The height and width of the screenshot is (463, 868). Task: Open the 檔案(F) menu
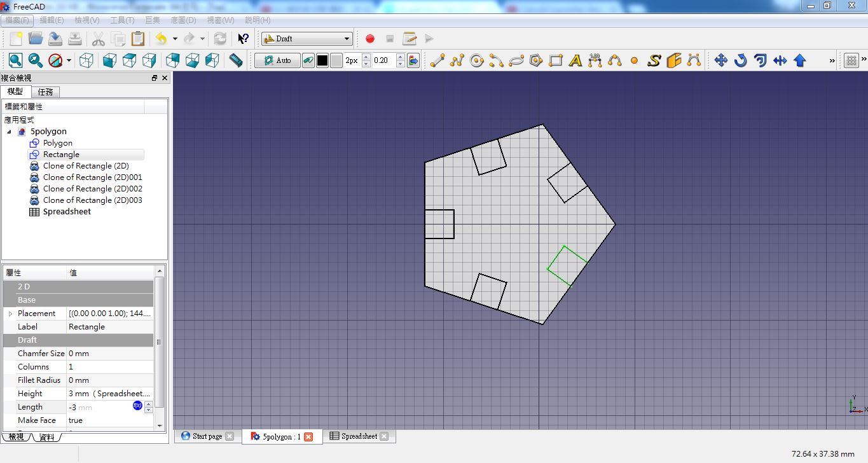coord(17,20)
